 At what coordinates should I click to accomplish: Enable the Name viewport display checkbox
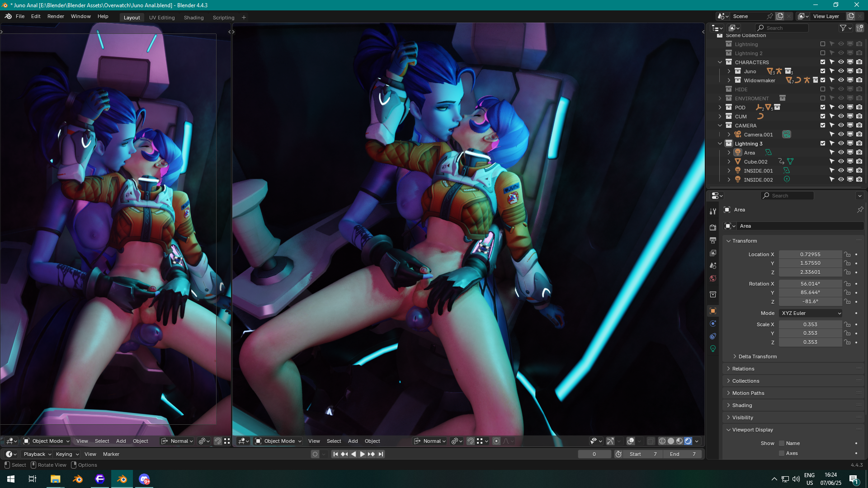click(782, 444)
